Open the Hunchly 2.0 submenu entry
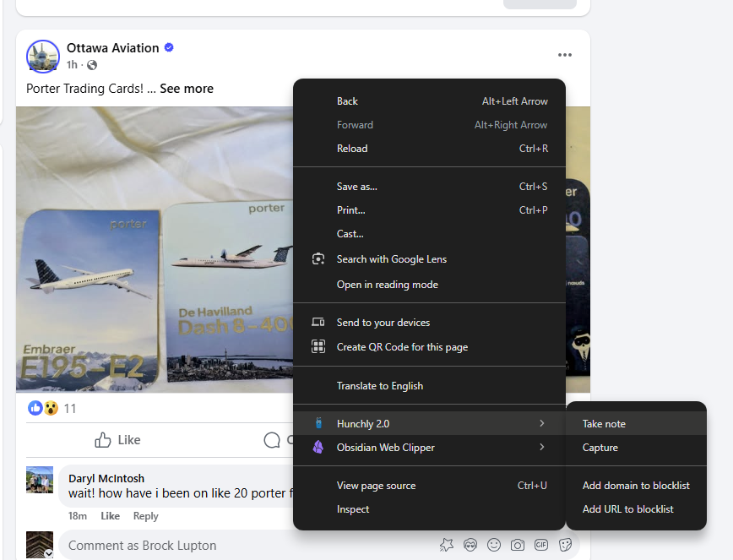The height and width of the screenshot is (560, 733). click(429, 423)
